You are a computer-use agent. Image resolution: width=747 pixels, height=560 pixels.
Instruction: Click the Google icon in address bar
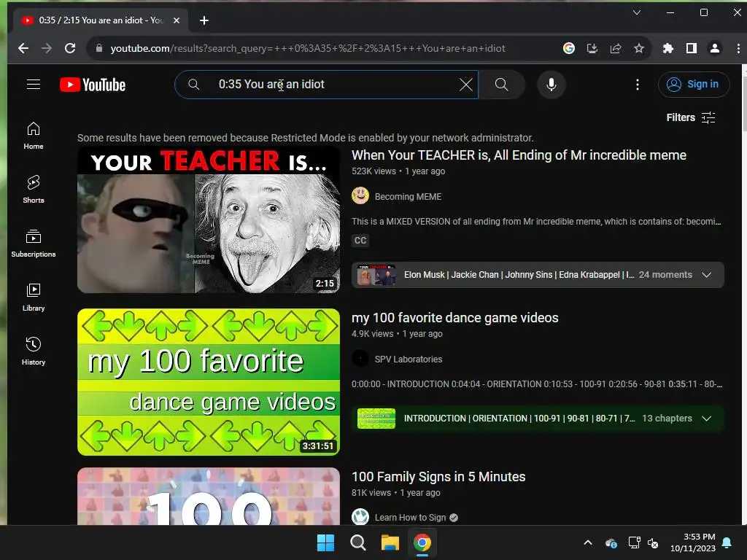click(569, 48)
